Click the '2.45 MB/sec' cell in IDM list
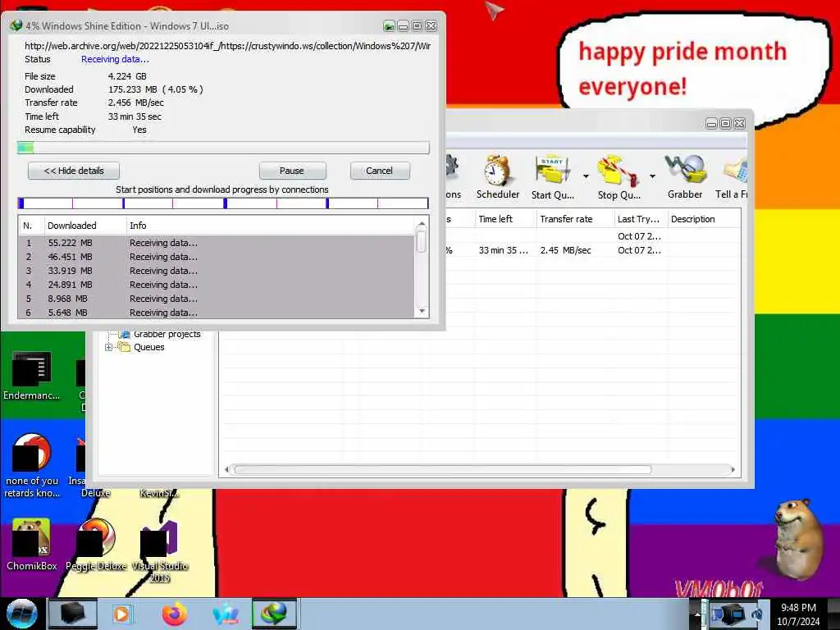Viewport: 840px width, 630px height. coord(566,250)
